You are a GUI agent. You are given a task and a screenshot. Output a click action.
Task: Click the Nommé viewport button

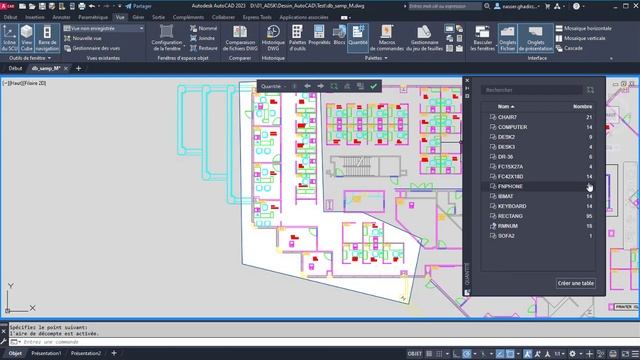[x=204, y=29]
